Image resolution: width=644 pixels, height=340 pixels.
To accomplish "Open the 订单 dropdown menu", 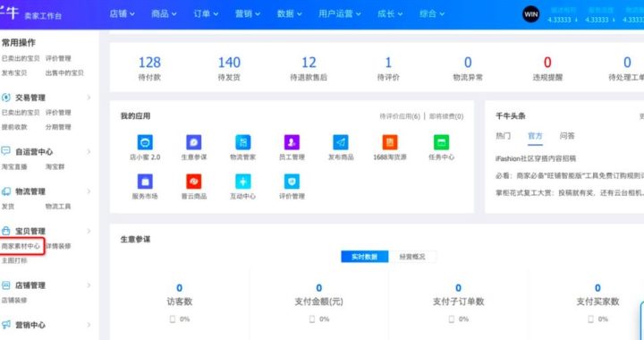I will point(206,14).
